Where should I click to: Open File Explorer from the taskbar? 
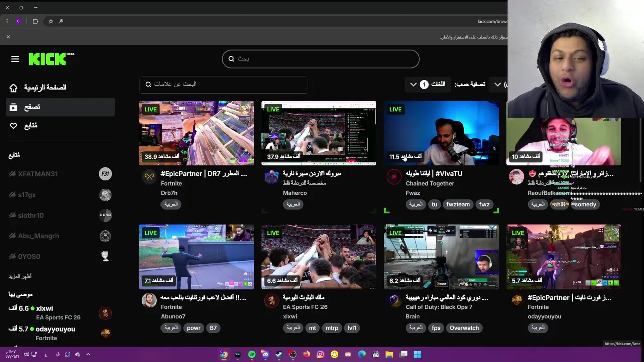click(389, 354)
